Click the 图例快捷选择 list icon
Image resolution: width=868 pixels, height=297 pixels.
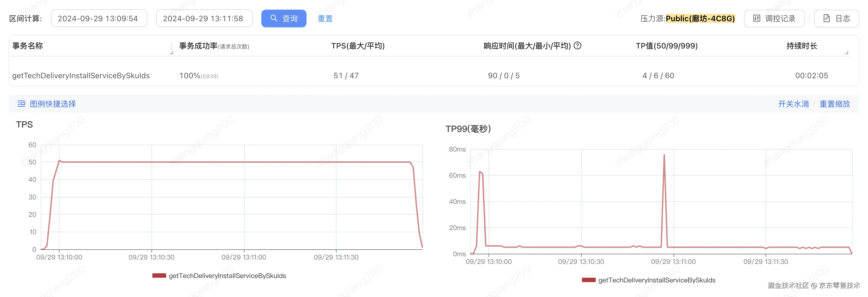[21, 104]
